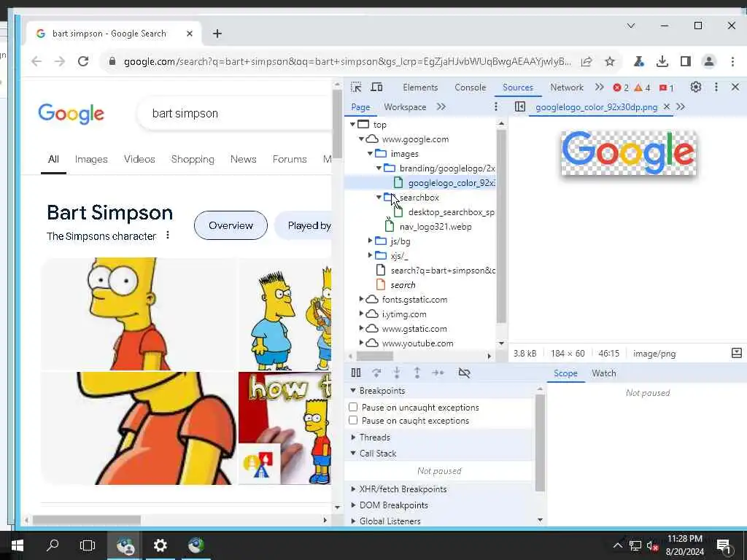The image size is (747, 560).
Task: Open the Network tab
Action: (x=566, y=87)
